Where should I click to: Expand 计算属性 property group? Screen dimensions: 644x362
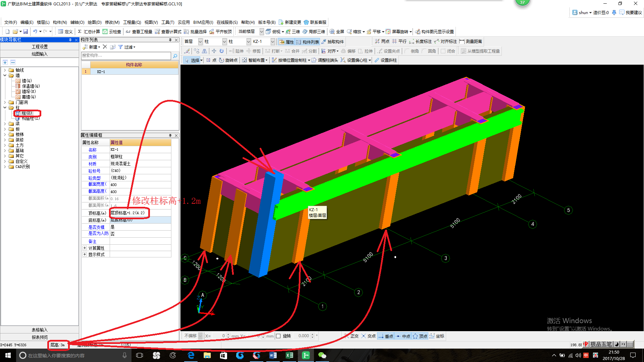[85, 248]
